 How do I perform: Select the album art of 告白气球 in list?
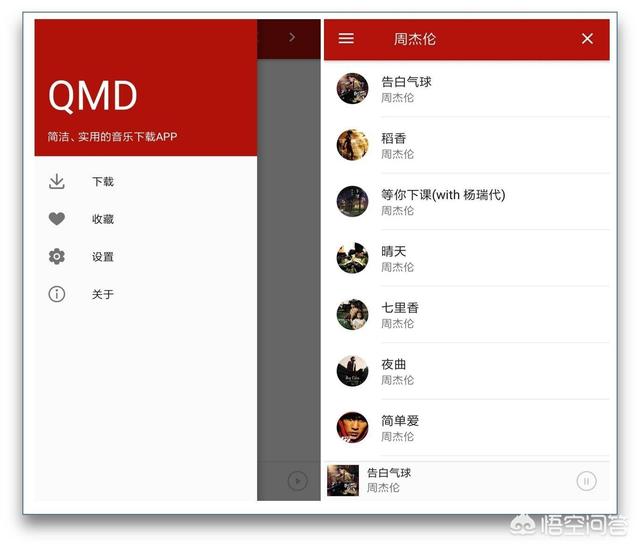pyautogui.click(x=352, y=88)
